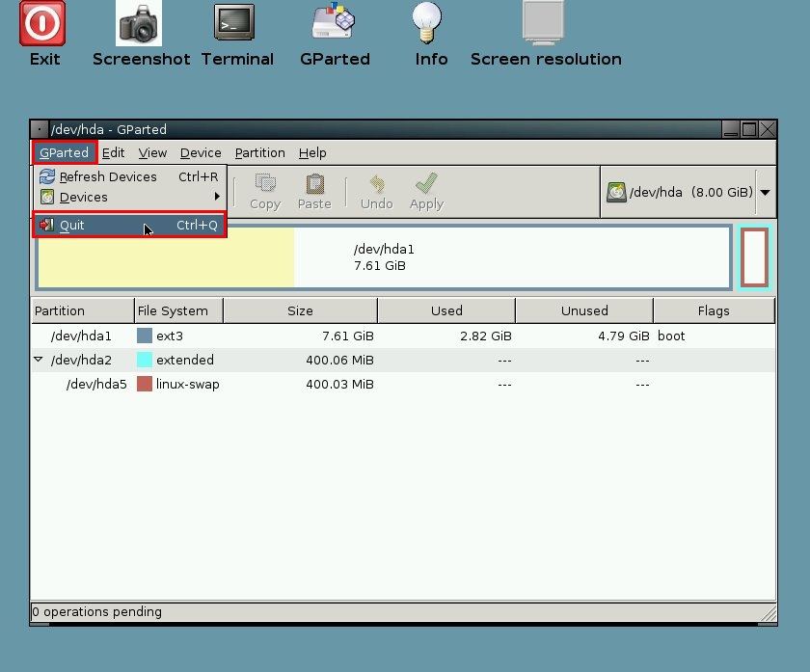Select the /dev/hda2 partition row
Image resolution: width=810 pixels, height=672 pixels.
(x=403, y=360)
